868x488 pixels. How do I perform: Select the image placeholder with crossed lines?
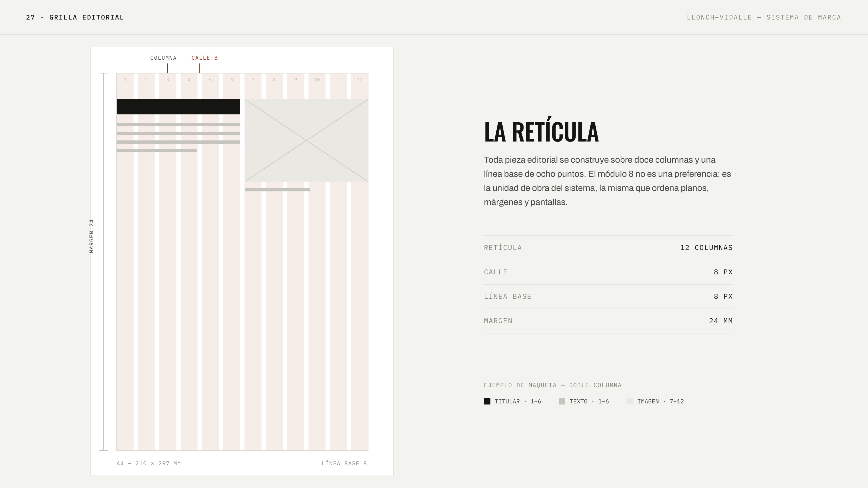coord(306,140)
